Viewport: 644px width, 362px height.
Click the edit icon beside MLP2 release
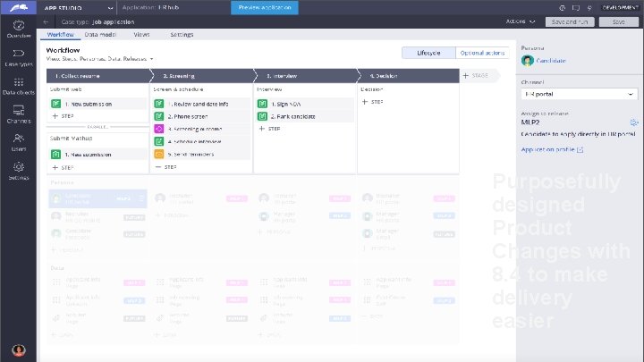coord(634,122)
